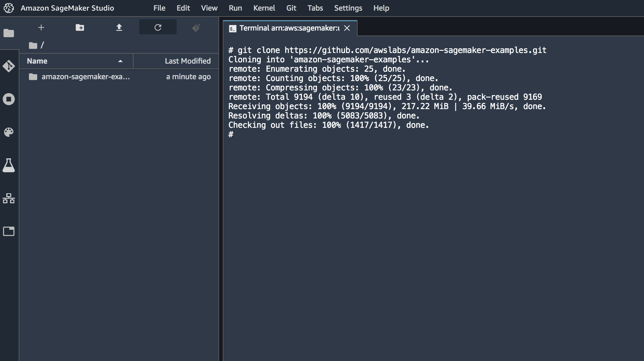644x361 pixels.
Task: Close the Terminal tab
Action: tap(347, 28)
